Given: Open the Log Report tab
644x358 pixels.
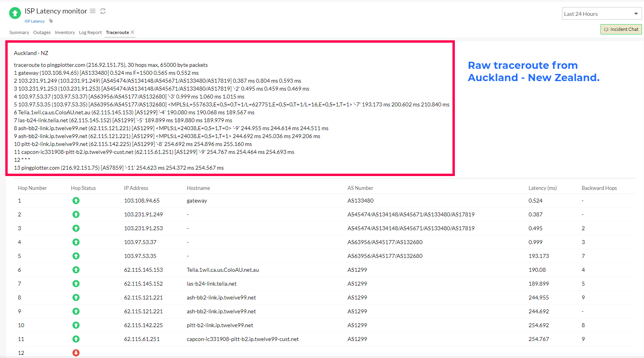Looking at the screenshot, I should 90,32.
